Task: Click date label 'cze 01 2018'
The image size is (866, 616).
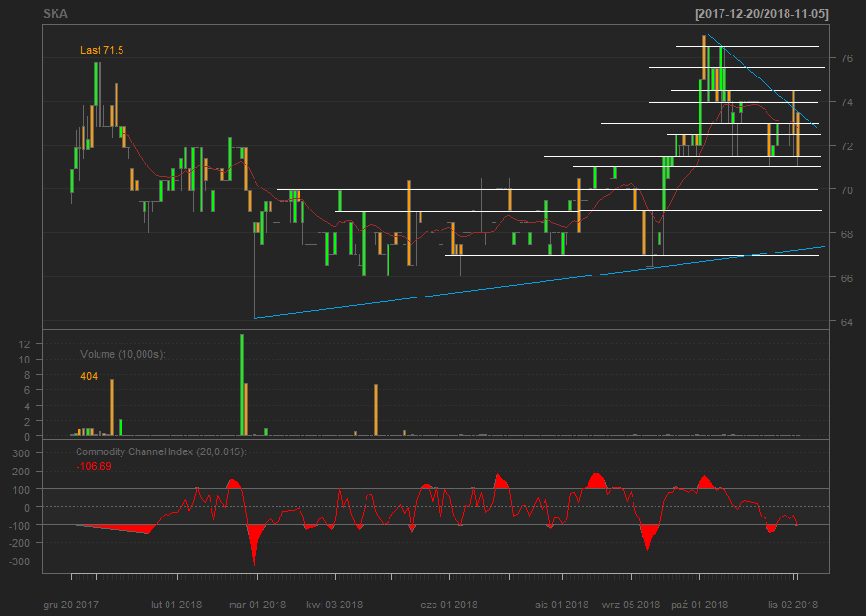Action: click(x=449, y=605)
